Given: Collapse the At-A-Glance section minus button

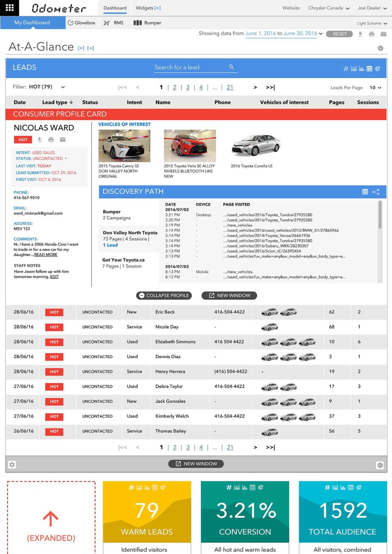Looking at the screenshot, I should point(381,48).
